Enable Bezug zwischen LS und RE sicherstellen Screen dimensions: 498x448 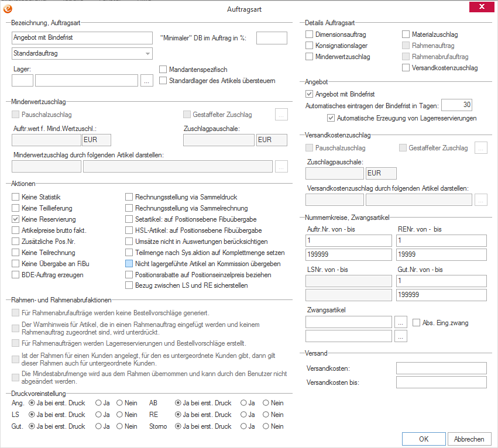(x=129, y=285)
